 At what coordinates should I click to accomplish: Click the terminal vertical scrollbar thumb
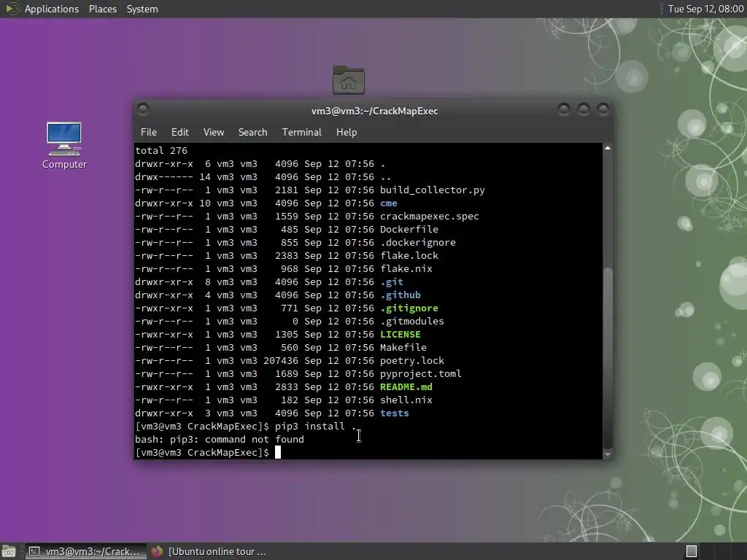[x=608, y=358]
